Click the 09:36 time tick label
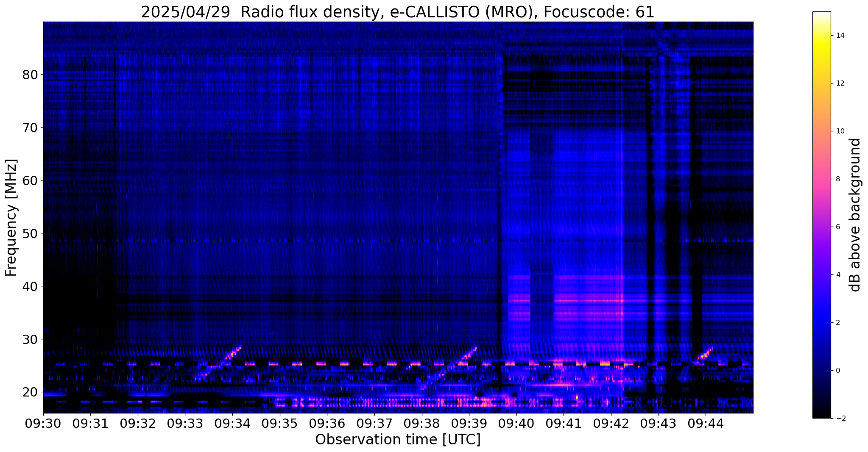The width and height of the screenshot is (868, 452). click(x=327, y=423)
